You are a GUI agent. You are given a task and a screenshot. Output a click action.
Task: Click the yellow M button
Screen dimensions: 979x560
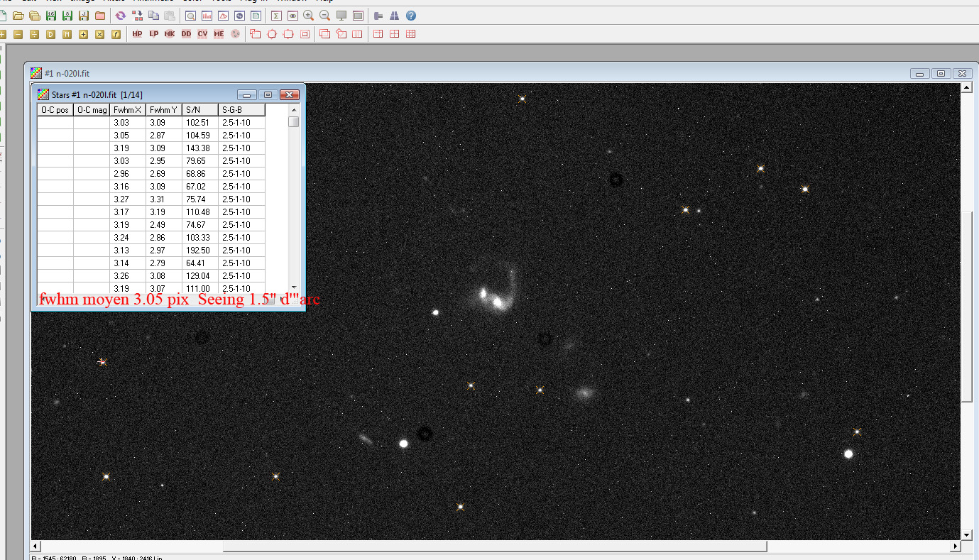click(x=67, y=34)
